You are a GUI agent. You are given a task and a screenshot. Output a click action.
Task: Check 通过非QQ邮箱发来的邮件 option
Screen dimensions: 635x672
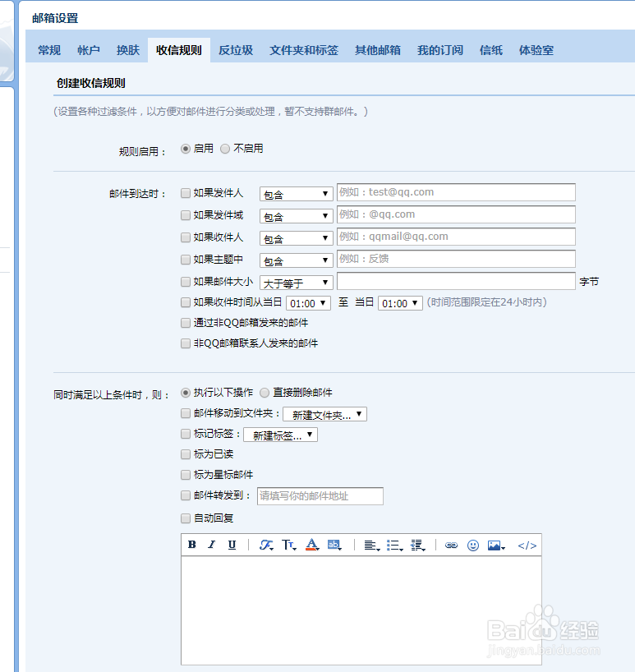pyautogui.click(x=186, y=323)
